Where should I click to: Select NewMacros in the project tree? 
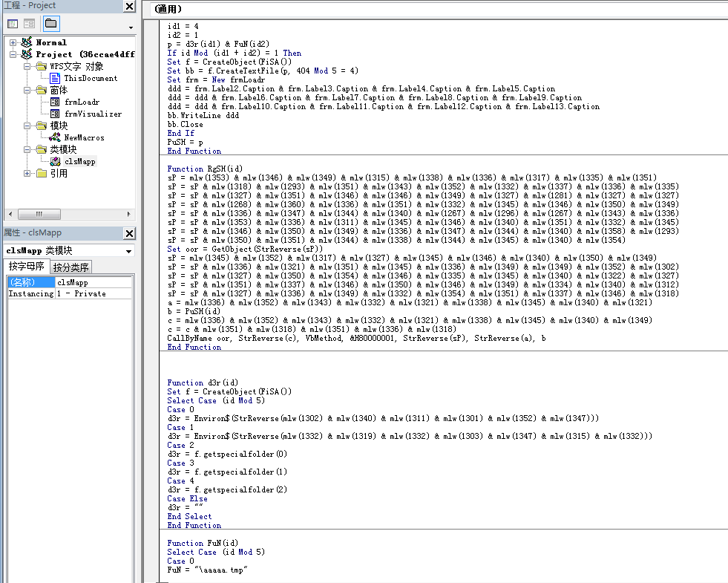84,137
